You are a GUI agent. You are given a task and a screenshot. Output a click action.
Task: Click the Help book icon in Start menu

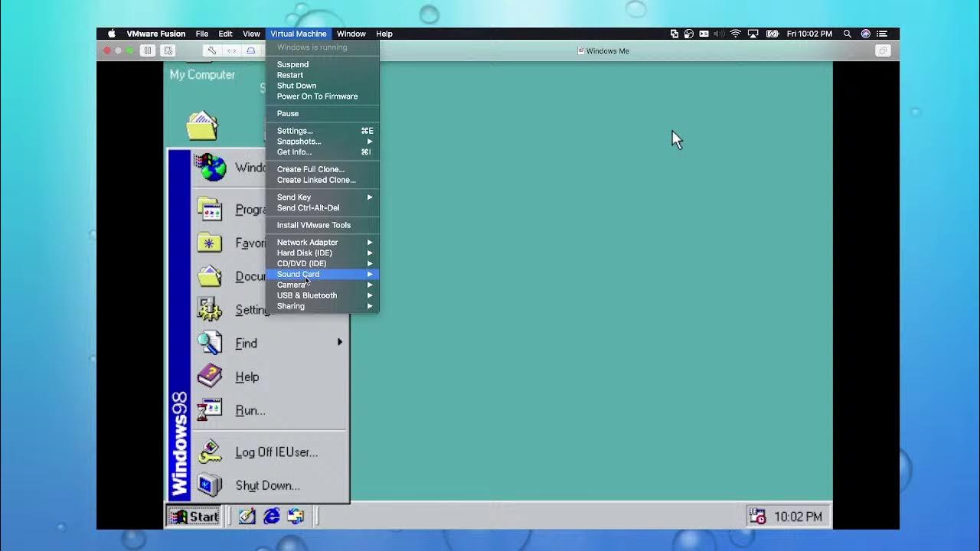[x=210, y=377]
